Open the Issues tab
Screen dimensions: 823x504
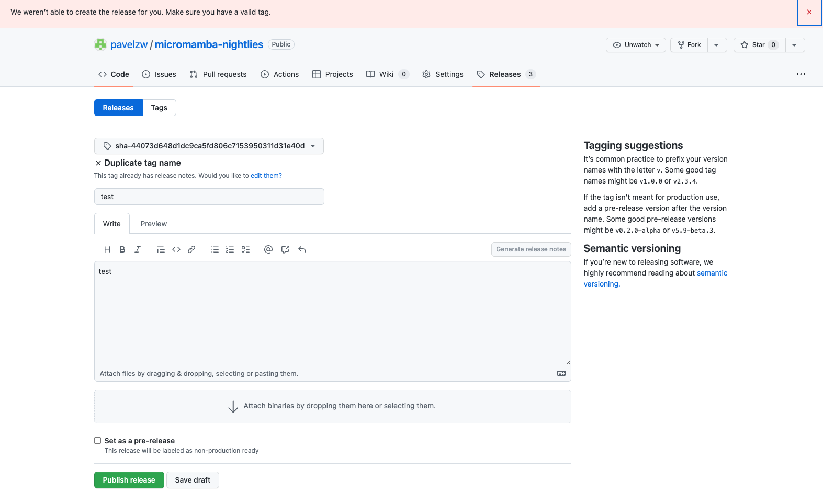tap(159, 74)
